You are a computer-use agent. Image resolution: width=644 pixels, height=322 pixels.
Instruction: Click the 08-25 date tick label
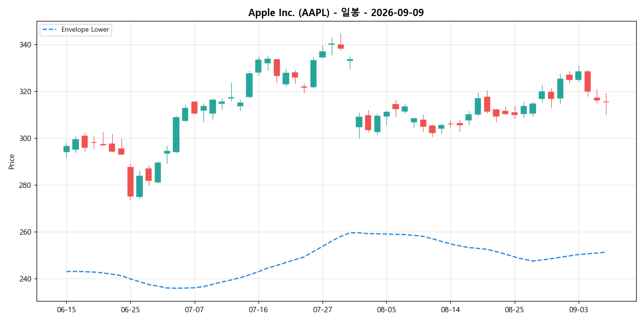coord(514,310)
